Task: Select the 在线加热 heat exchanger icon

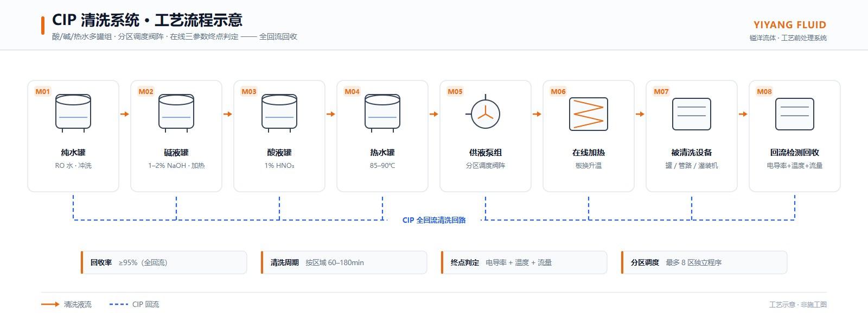Action: pyautogui.click(x=589, y=114)
